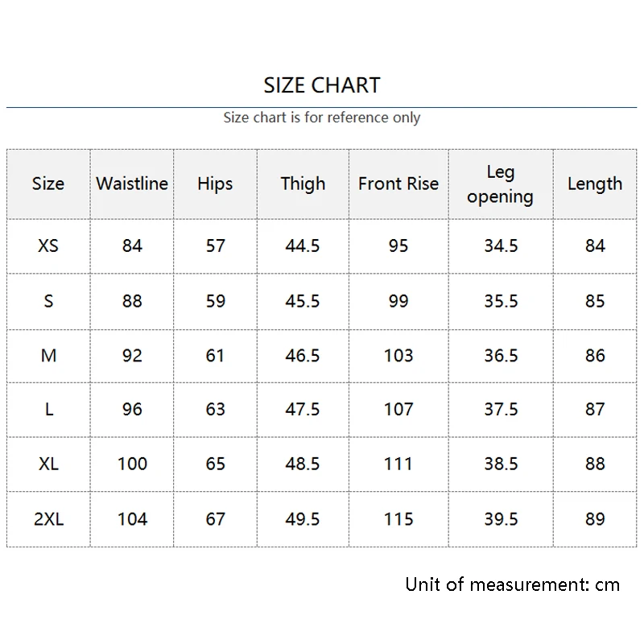Image resolution: width=644 pixels, height=644 pixels.
Task: Click the length value 84 in XS row
Action: pyautogui.click(x=595, y=246)
